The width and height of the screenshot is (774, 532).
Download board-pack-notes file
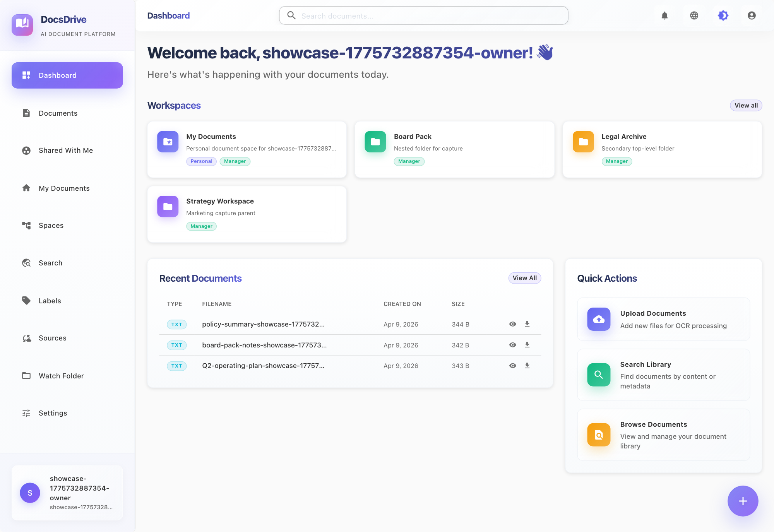(527, 345)
